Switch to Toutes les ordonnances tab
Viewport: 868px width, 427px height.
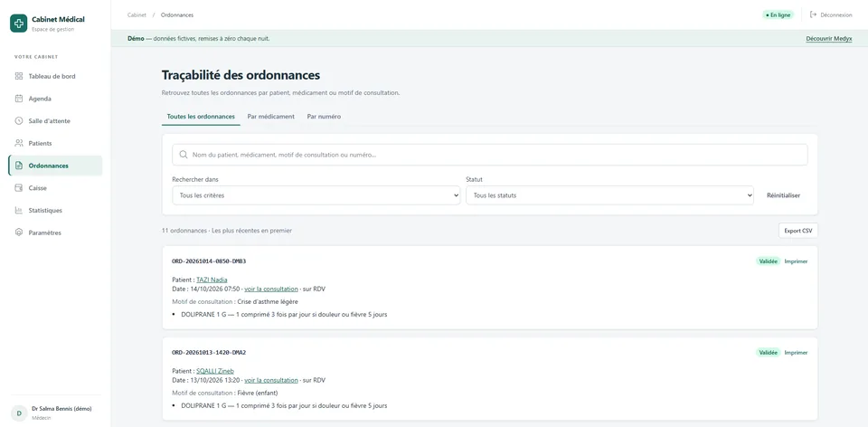[201, 117]
